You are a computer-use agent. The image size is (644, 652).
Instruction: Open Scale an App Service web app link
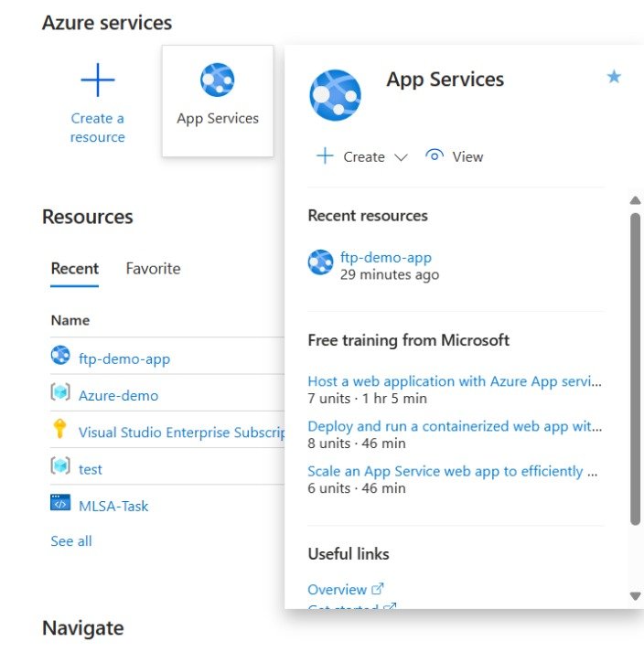click(x=452, y=471)
